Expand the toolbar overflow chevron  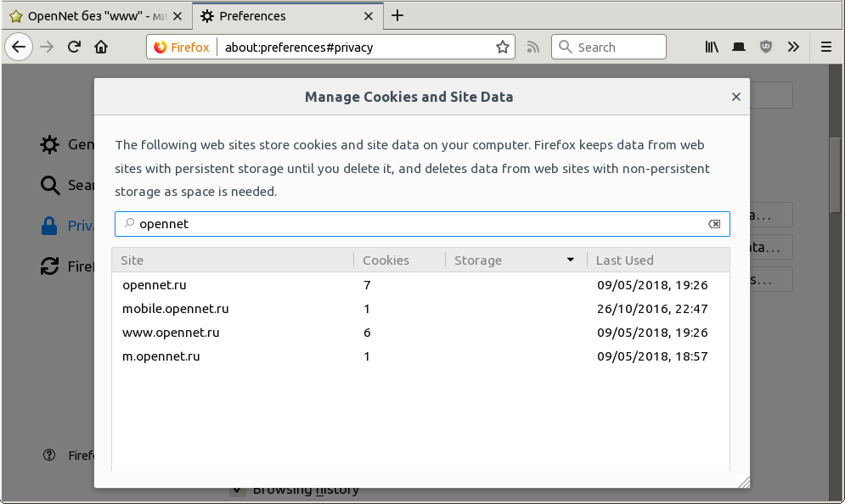point(793,48)
